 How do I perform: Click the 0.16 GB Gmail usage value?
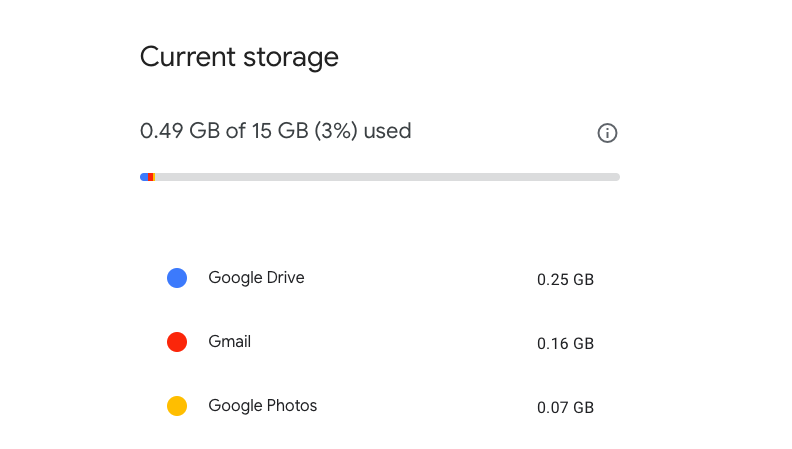(x=565, y=344)
